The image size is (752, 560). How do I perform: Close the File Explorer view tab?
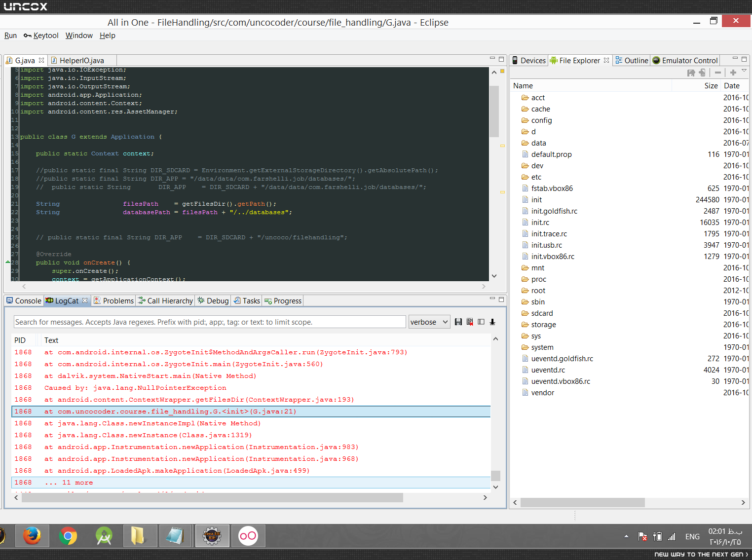click(x=606, y=60)
